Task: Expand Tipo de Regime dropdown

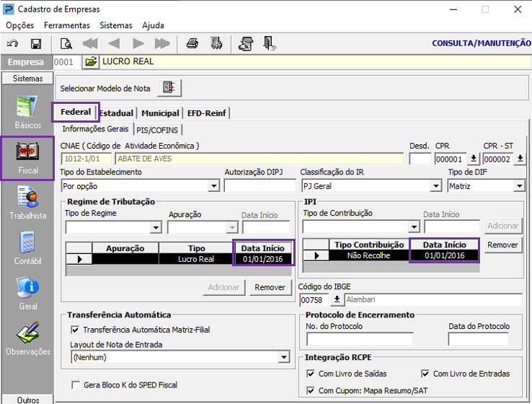Action: [x=156, y=227]
